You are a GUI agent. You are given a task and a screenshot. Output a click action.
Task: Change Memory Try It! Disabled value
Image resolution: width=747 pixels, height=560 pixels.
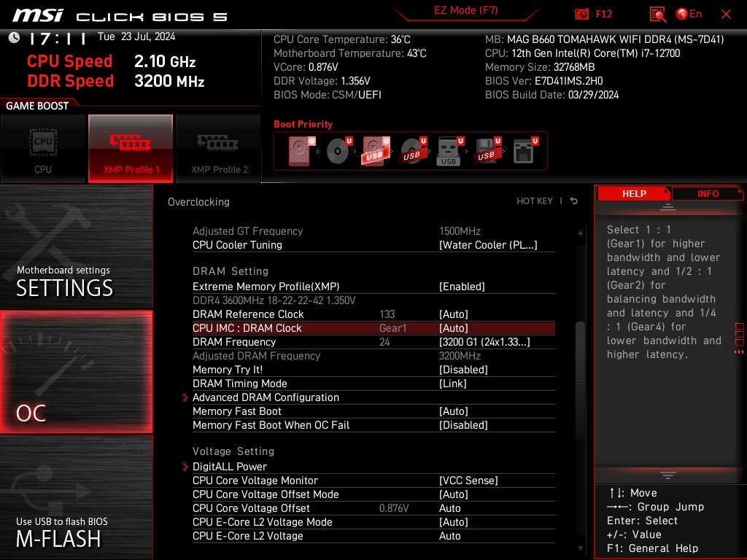pyautogui.click(x=463, y=370)
